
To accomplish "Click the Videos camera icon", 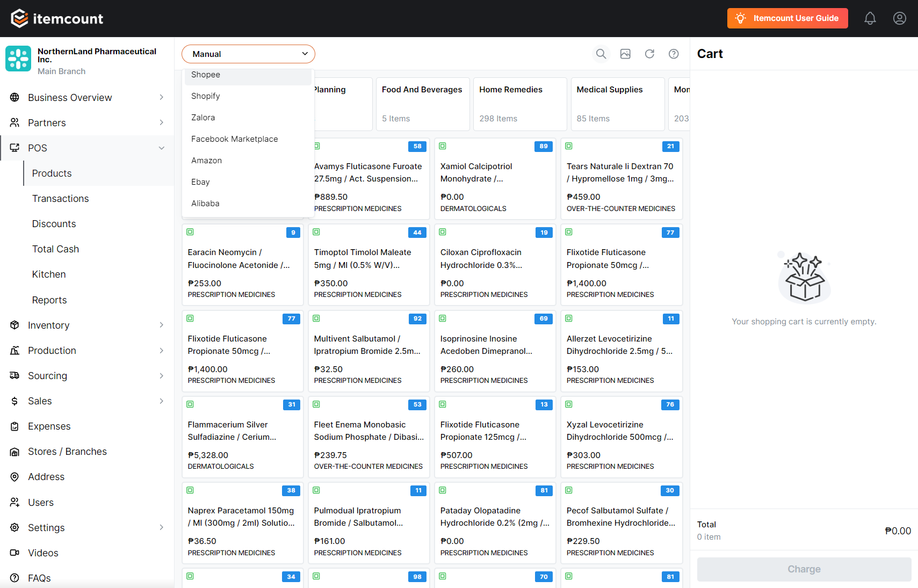I will point(15,553).
